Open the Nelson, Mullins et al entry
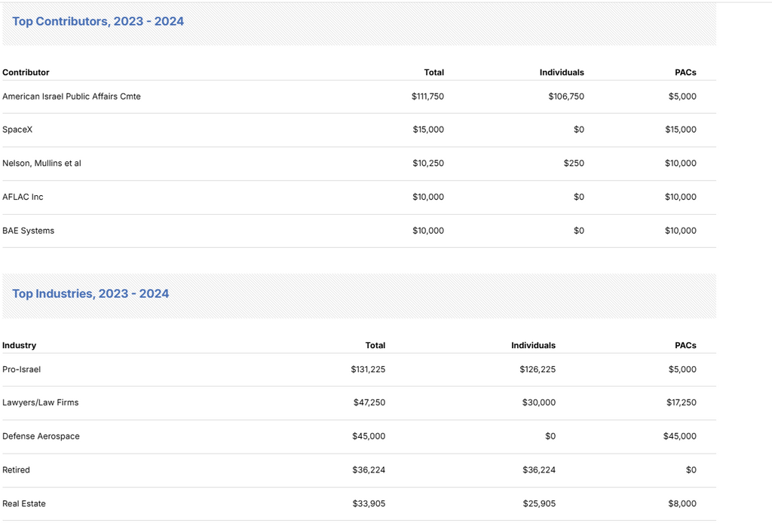 tap(41, 164)
